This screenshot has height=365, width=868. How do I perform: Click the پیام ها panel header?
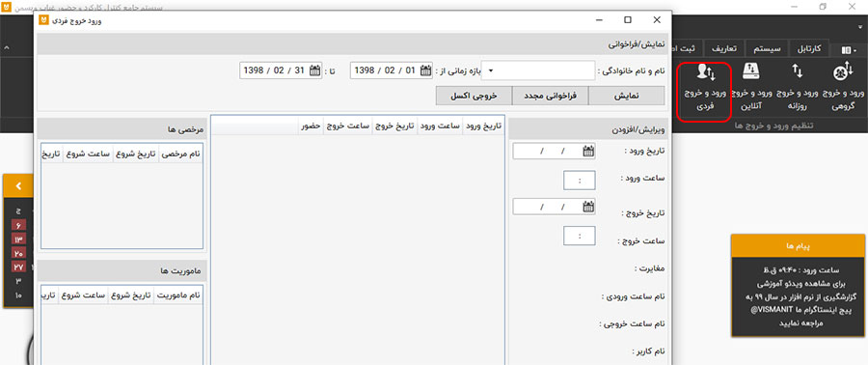[x=798, y=246]
